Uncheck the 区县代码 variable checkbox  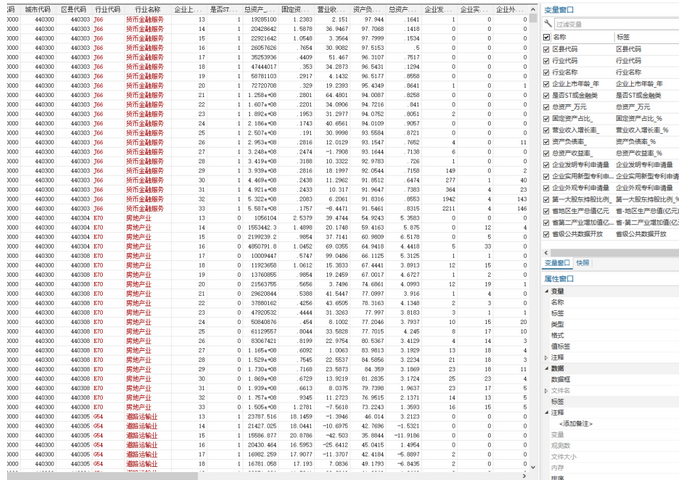pos(546,49)
